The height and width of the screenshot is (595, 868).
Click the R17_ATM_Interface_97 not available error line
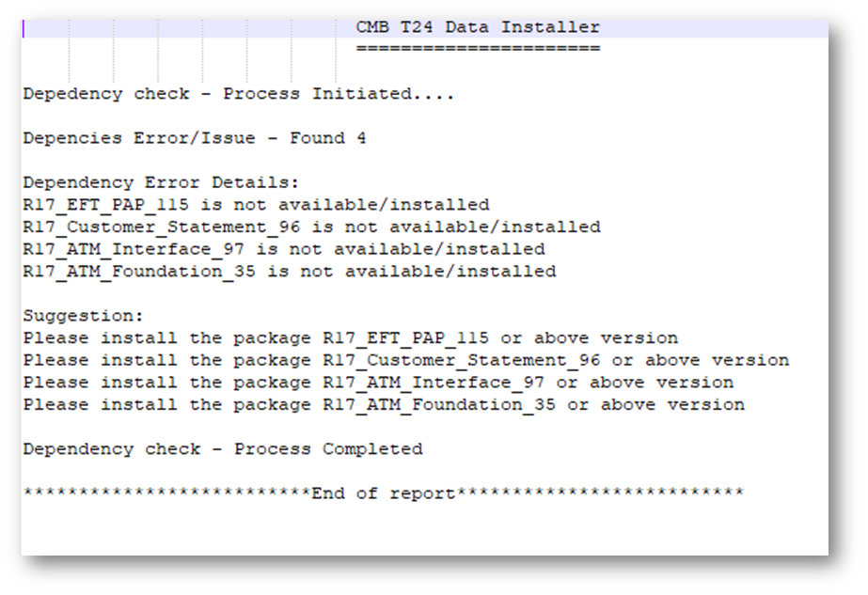(x=284, y=249)
